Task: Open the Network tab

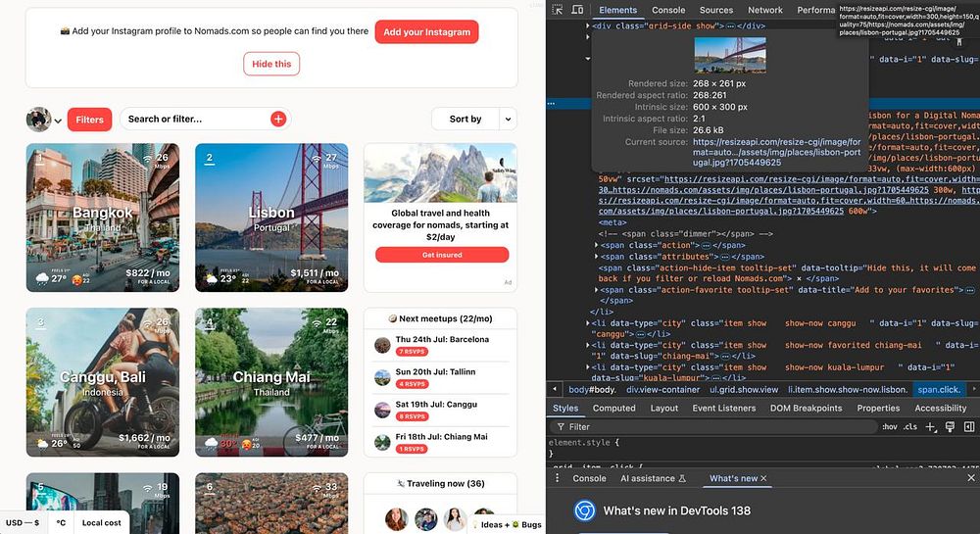Action: point(765,10)
